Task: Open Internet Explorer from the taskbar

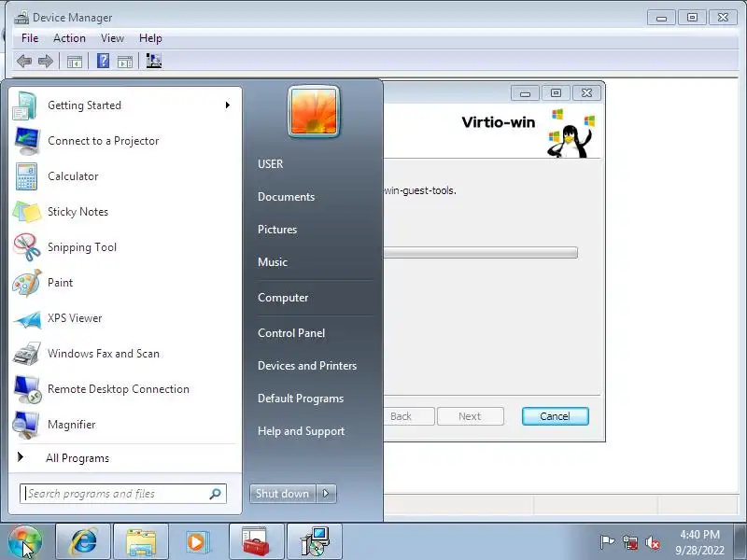Action: [x=83, y=542]
